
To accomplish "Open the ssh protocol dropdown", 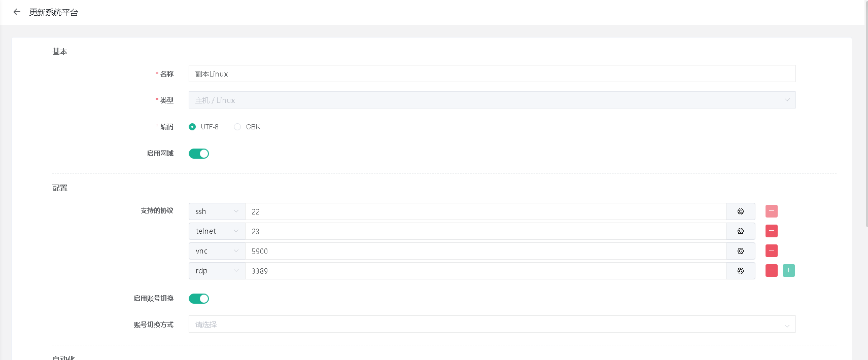I will 217,211.
